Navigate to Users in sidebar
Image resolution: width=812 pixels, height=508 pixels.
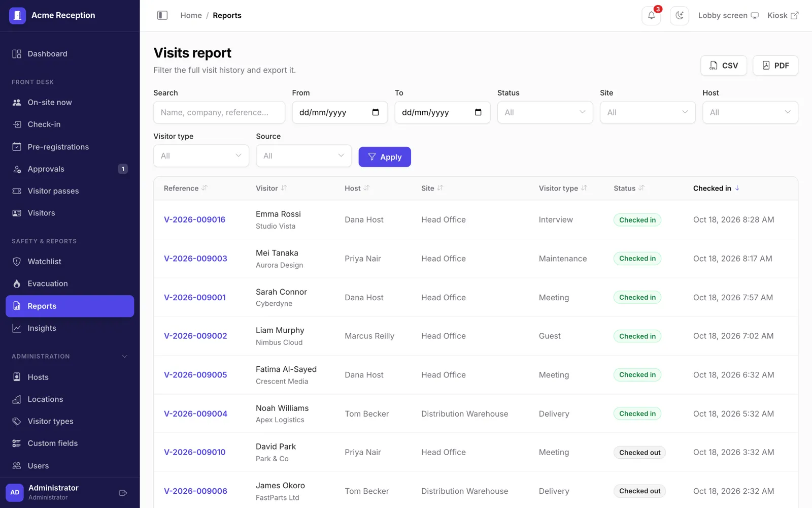[x=70, y=466]
